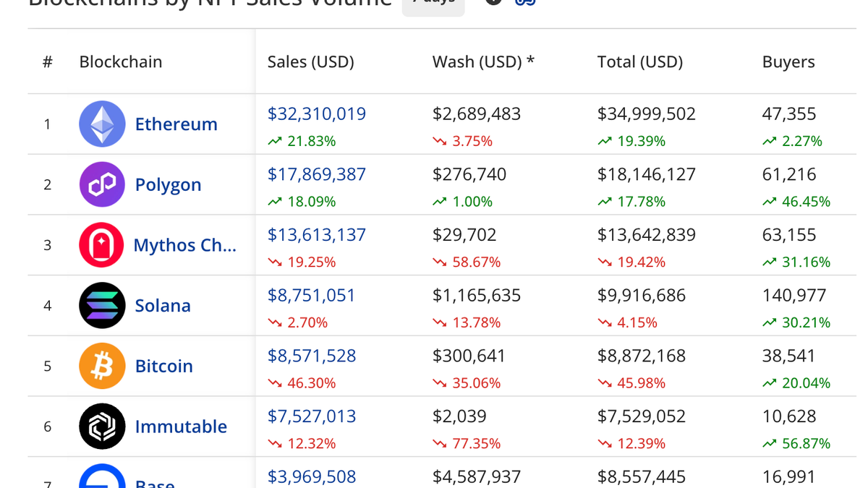Click the 19.39% Ethereum total change

pos(631,141)
